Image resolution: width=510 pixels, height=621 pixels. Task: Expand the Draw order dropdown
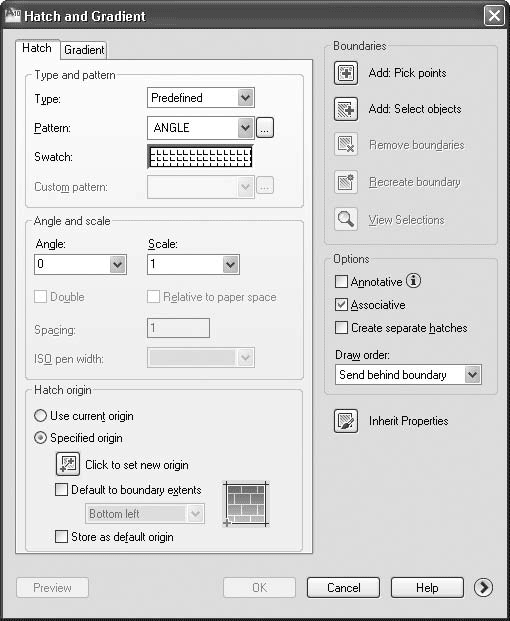tap(408, 375)
